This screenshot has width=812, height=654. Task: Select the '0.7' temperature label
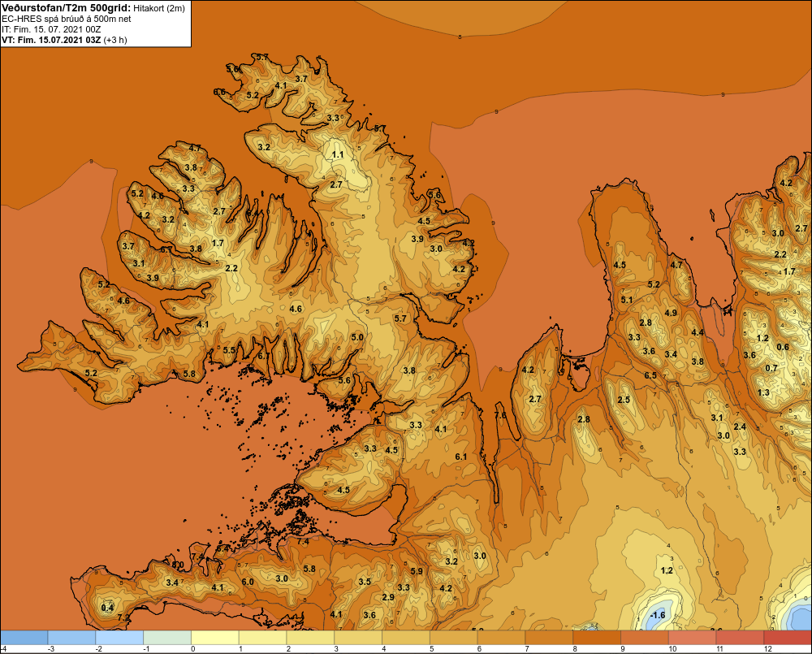(x=771, y=368)
